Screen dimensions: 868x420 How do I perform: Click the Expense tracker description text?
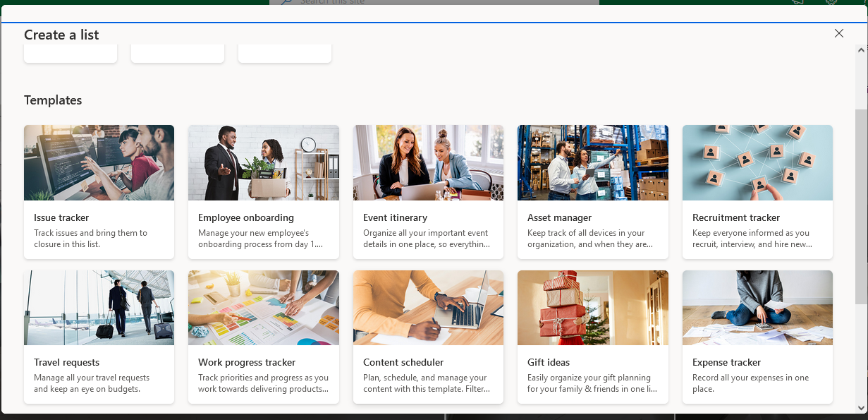(750, 383)
